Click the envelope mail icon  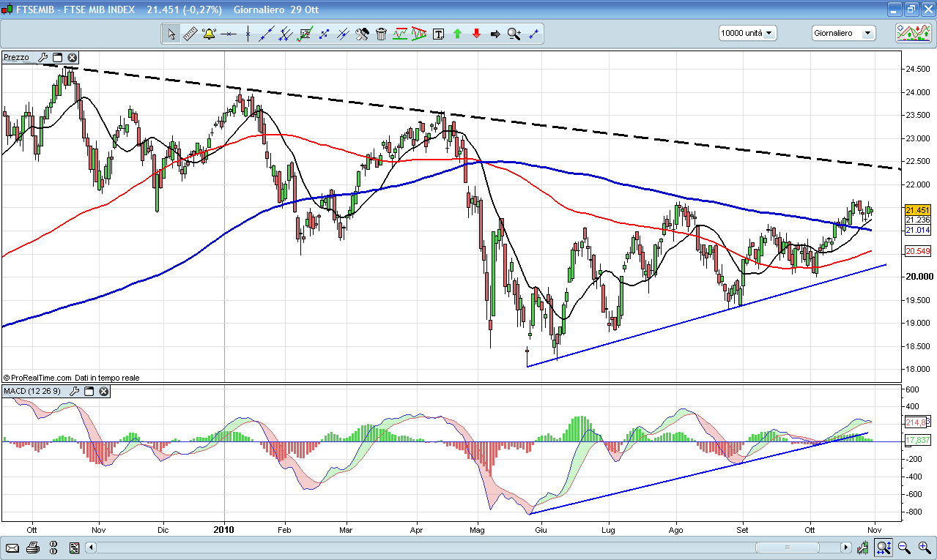[x=12, y=548]
